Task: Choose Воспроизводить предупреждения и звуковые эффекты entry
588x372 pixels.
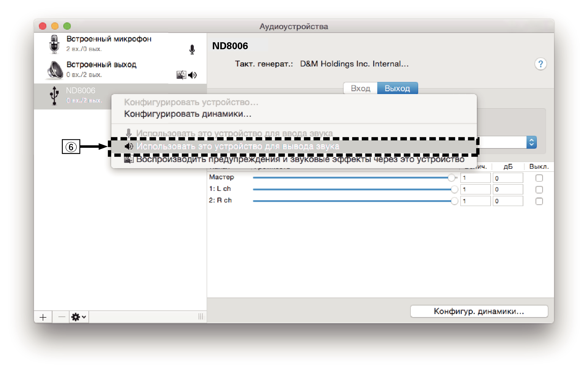Action: point(294,159)
